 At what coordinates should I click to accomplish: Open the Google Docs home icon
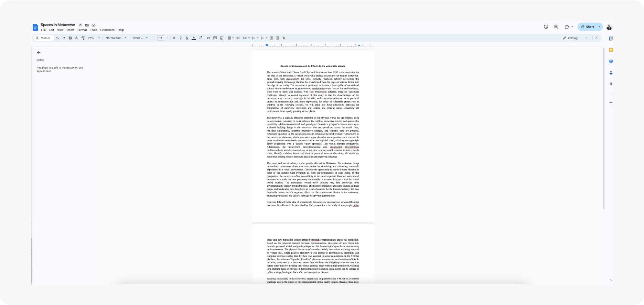35,27
